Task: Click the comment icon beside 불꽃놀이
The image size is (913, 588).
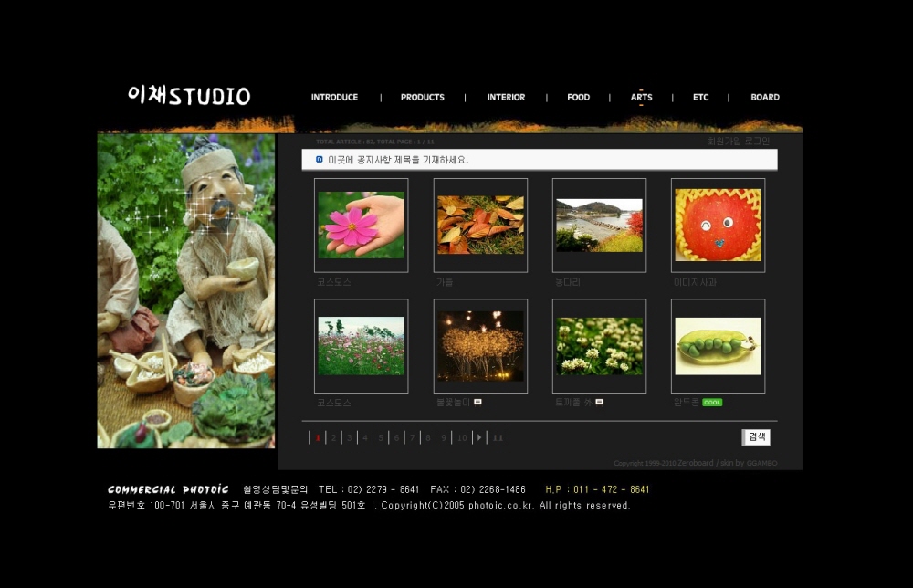Action: [x=477, y=402]
